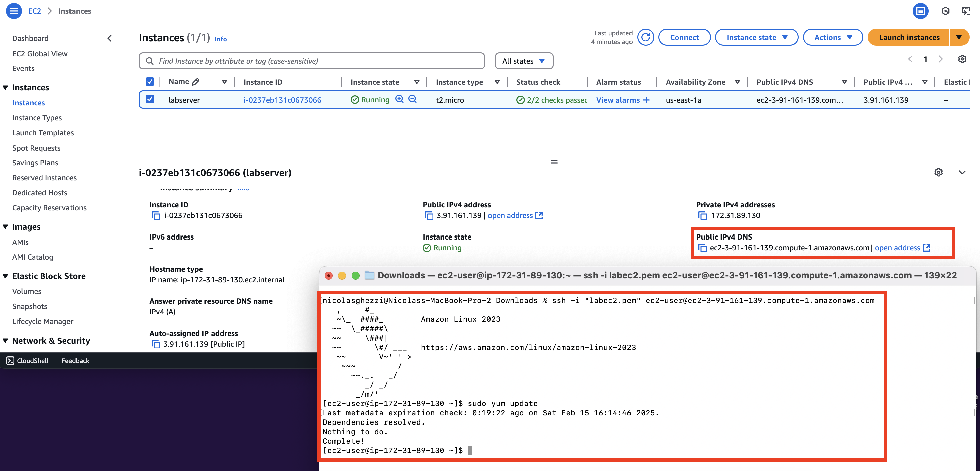Viewport: 980px width, 471px height.
Task: Open the Actions dropdown menu
Action: point(832,37)
